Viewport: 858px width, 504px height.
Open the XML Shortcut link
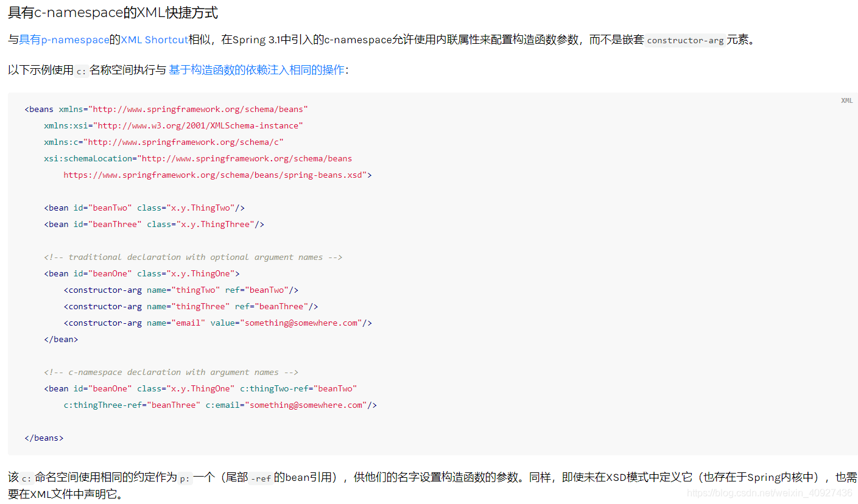tap(155, 40)
